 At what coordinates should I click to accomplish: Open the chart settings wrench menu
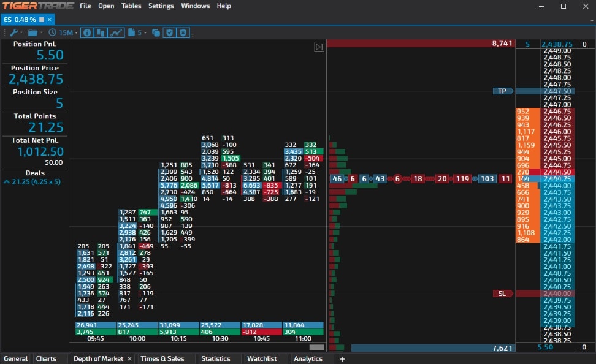tap(13, 32)
